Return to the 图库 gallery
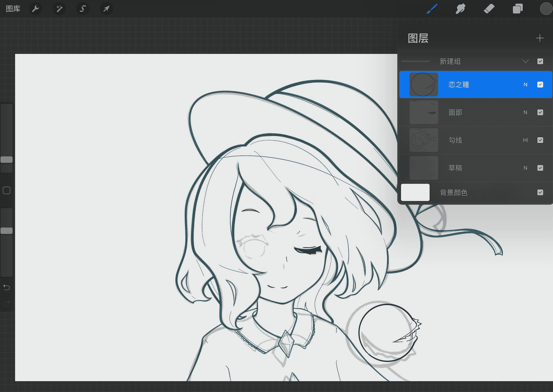The width and height of the screenshot is (553, 392). (x=13, y=8)
